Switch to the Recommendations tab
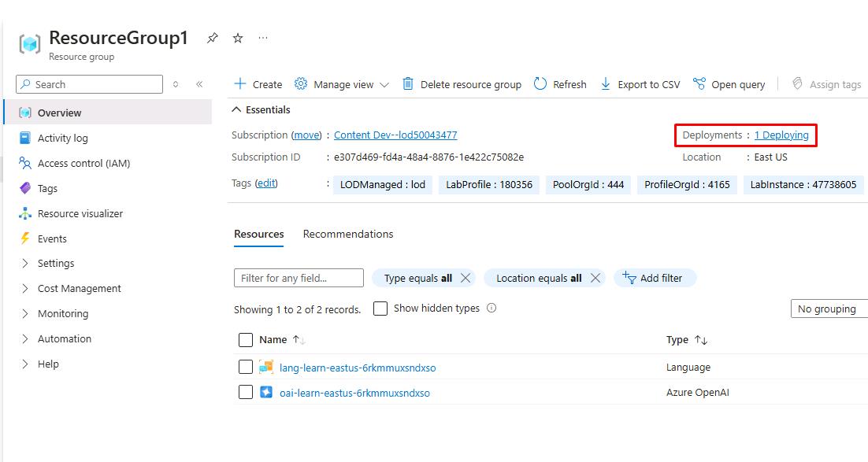 [x=348, y=234]
